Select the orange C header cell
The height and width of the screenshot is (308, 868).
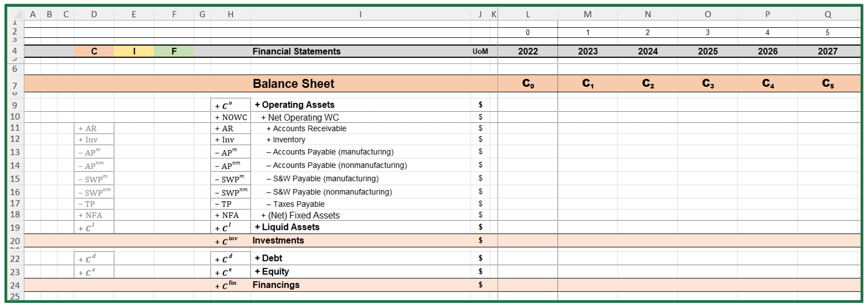(x=94, y=51)
